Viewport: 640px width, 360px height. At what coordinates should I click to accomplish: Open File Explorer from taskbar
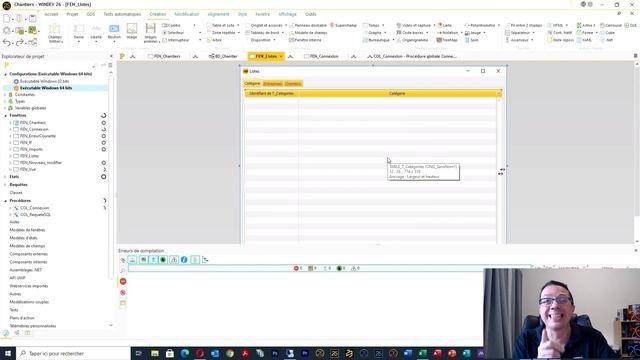(x=155, y=353)
